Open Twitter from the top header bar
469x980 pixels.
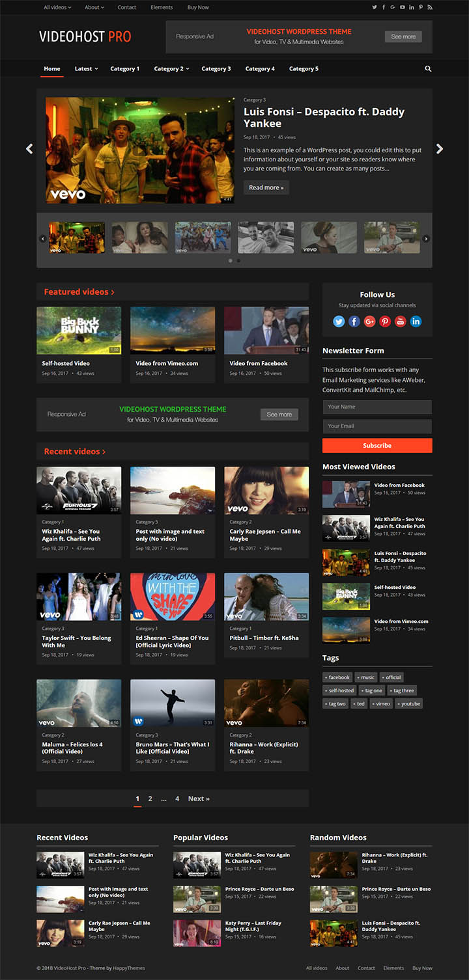point(375,7)
